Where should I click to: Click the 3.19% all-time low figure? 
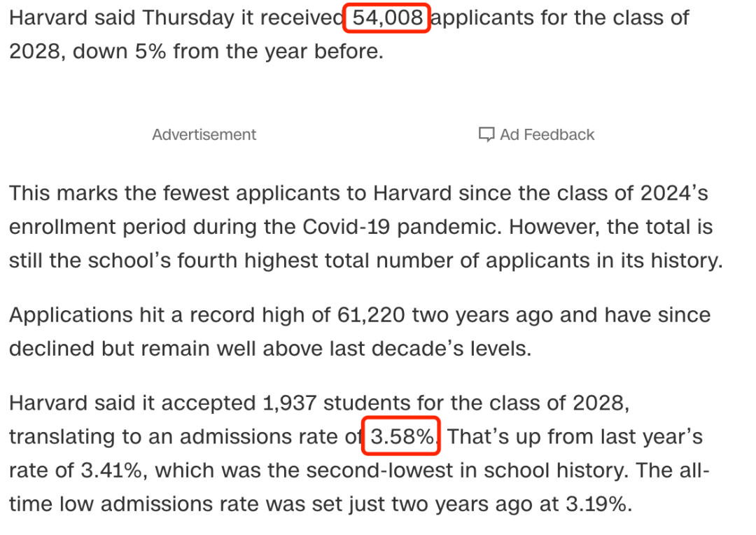[598, 504]
